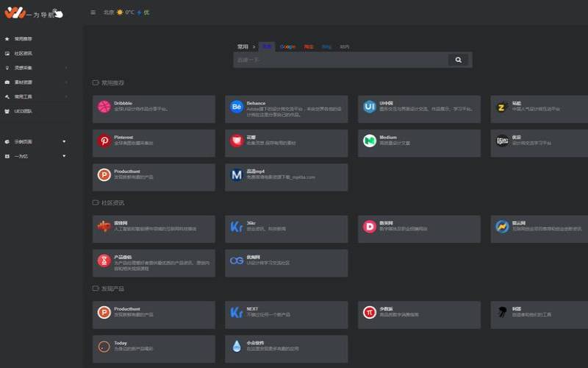The width and height of the screenshot is (588, 368).
Task: Click the UI中国 site icon
Action: [370, 107]
